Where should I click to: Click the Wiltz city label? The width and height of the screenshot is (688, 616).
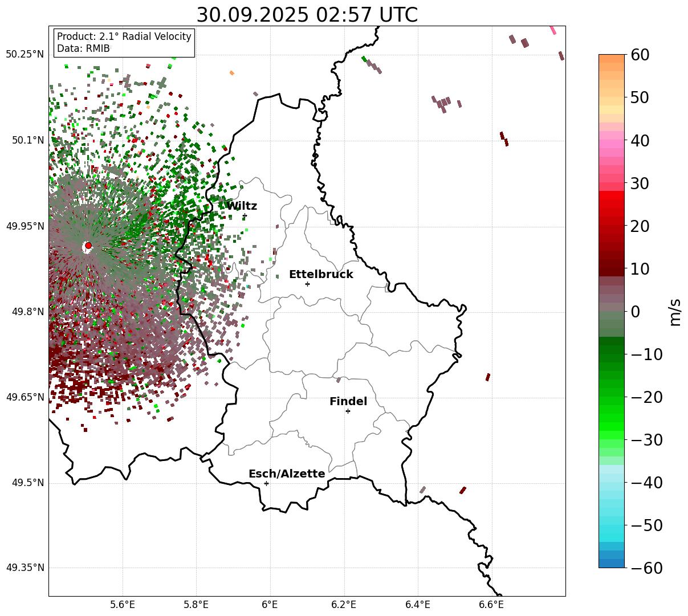click(x=242, y=206)
